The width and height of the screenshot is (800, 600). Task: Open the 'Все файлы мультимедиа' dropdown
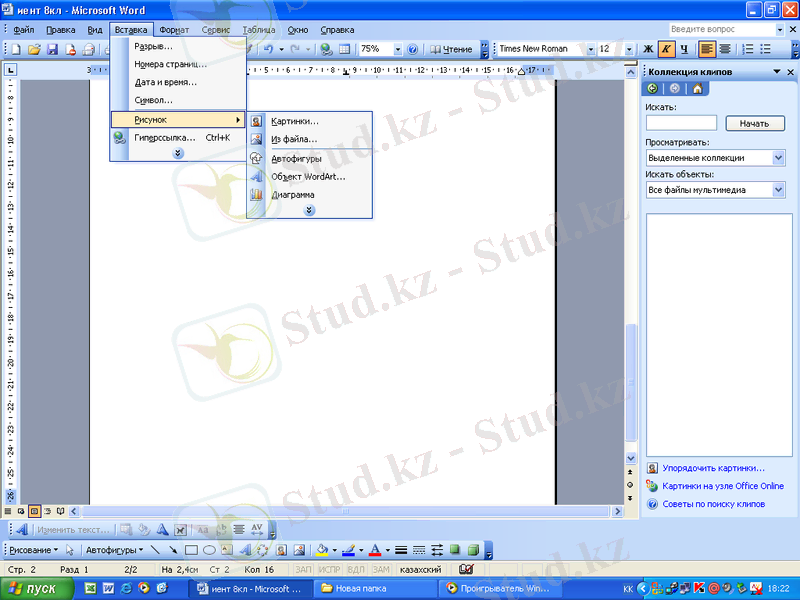[x=778, y=190]
